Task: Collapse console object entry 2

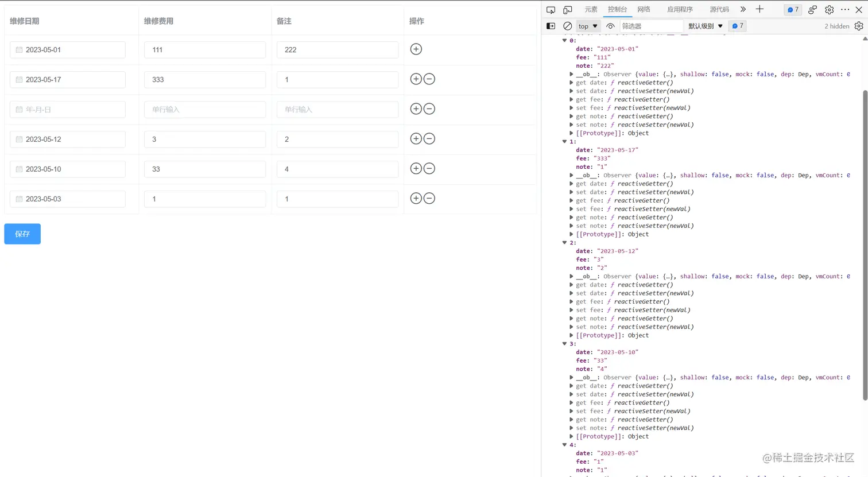Action: (565, 243)
